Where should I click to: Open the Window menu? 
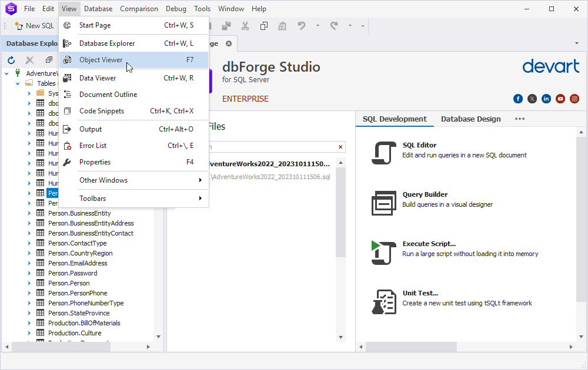point(231,9)
